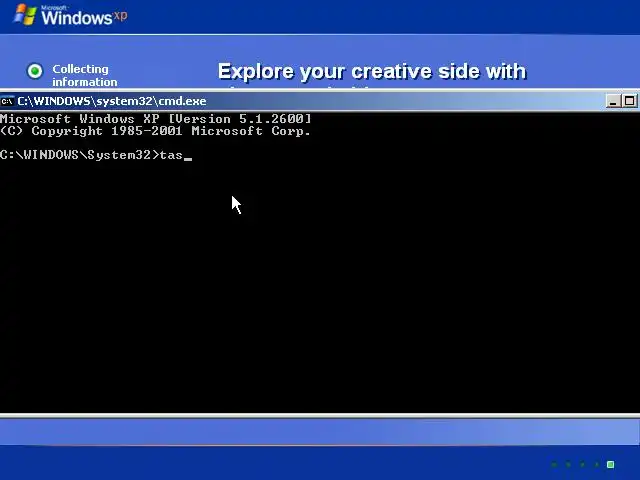640x480 pixels.
Task: Click the C:\WINDOWS\System32 command prompt line
Action: click(x=96, y=155)
